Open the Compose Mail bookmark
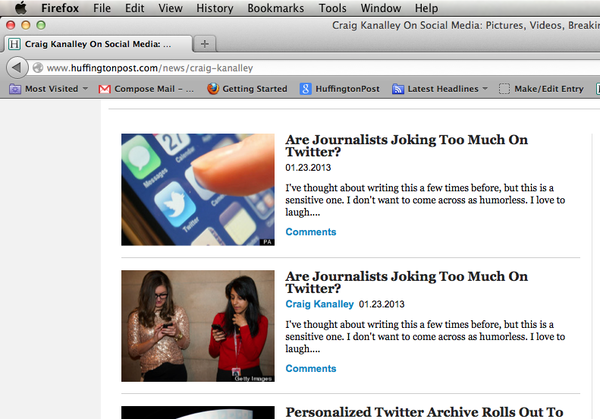600x419 pixels. click(x=146, y=89)
